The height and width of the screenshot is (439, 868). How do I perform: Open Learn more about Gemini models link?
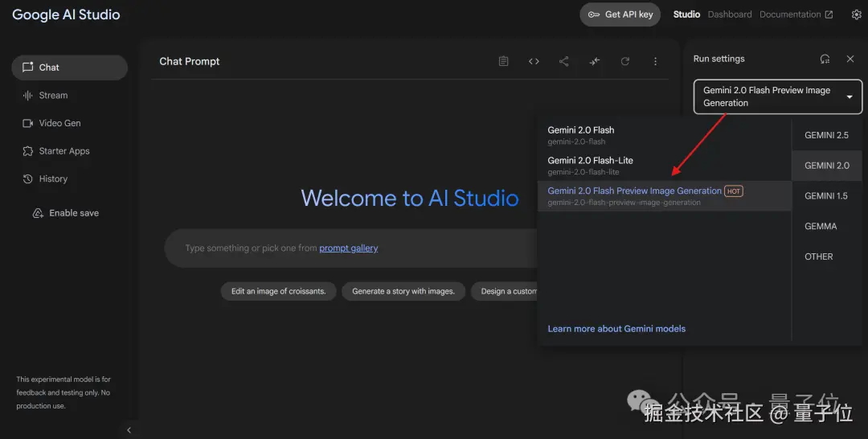[616, 329]
